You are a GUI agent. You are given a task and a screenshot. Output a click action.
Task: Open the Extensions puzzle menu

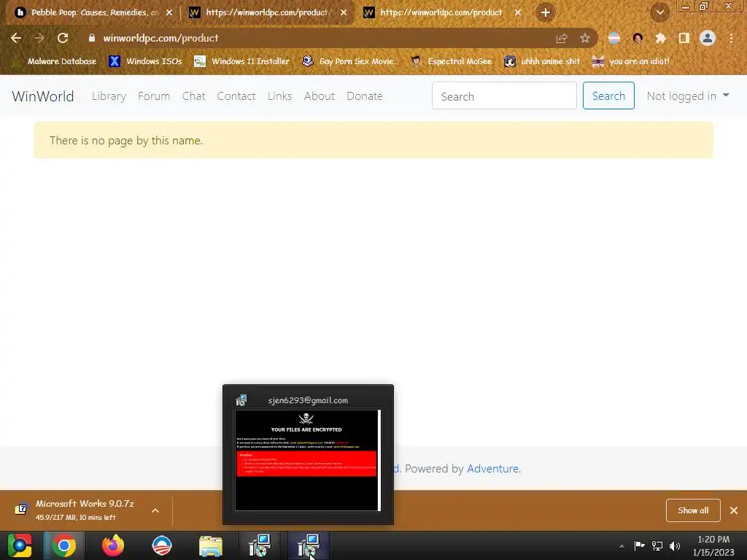coord(660,39)
